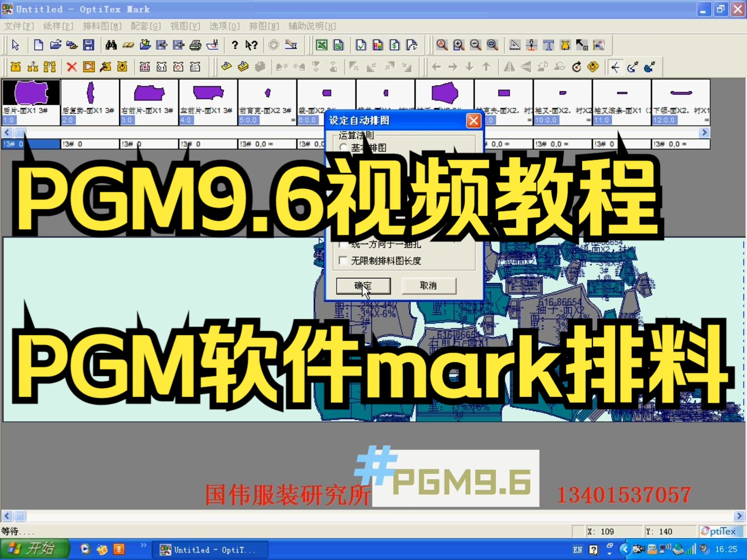Open the 排图 menu

tap(264, 26)
